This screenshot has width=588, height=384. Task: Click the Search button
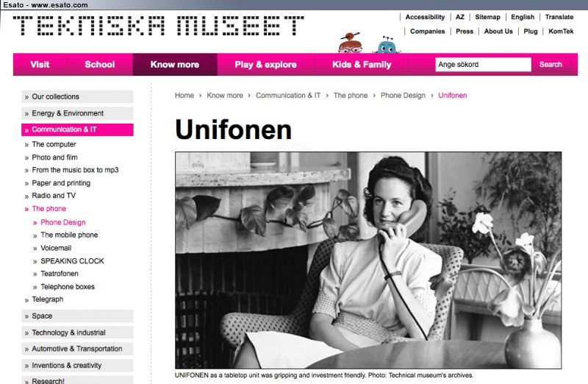point(551,65)
